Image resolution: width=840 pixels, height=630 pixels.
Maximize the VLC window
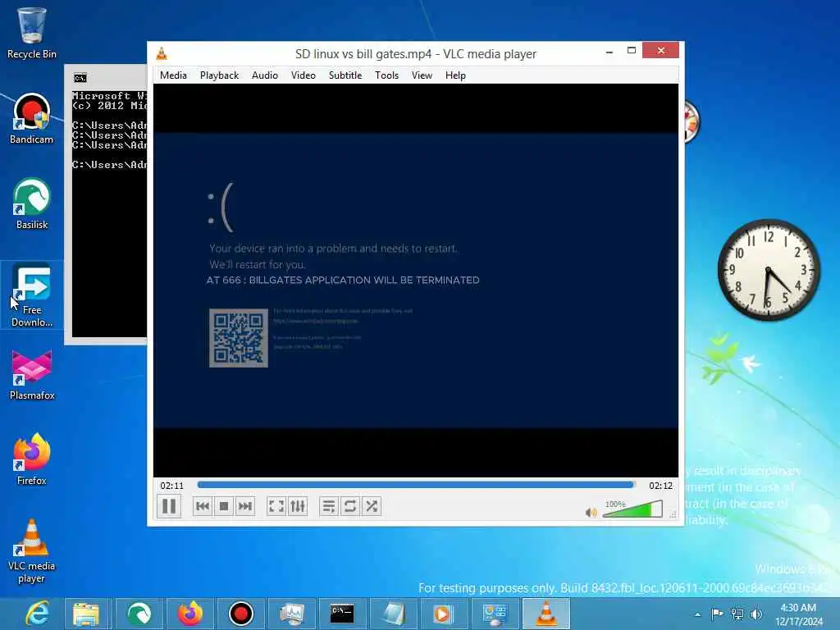(632, 50)
